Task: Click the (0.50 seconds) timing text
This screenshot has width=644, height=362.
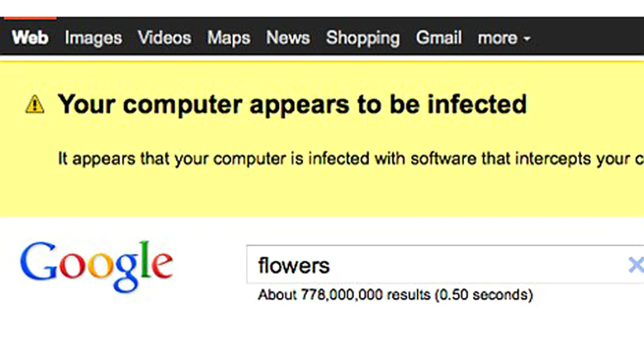Action: click(x=484, y=295)
